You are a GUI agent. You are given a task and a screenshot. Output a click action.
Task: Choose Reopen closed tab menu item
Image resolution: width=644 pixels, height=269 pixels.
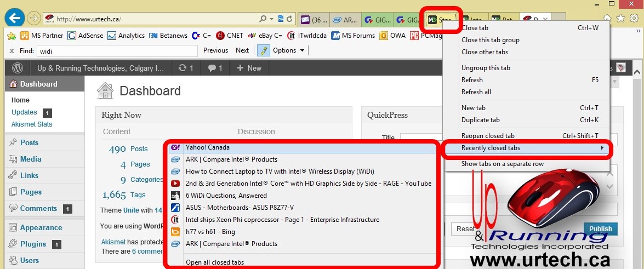pos(488,136)
